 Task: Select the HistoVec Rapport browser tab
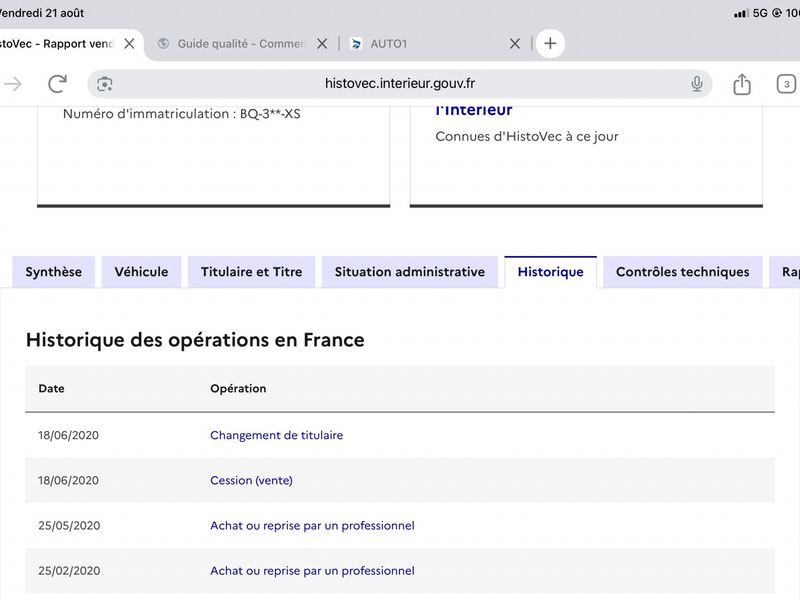click(x=57, y=44)
